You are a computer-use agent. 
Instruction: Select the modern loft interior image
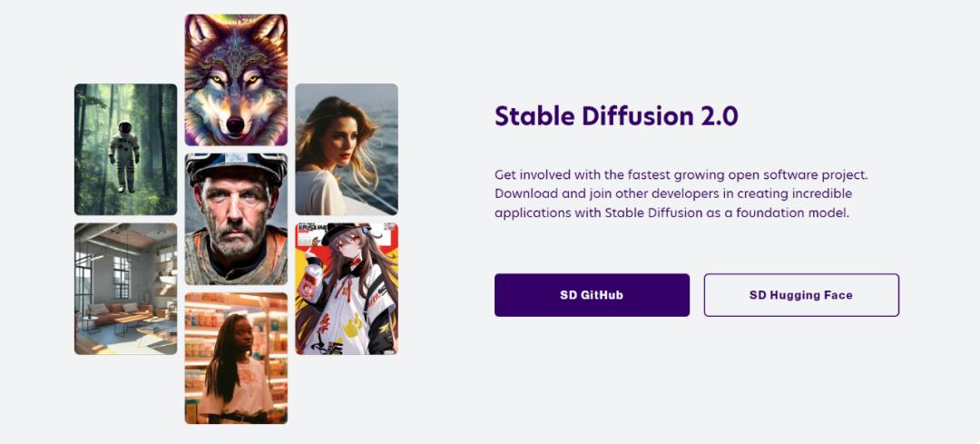pos(125,289)
